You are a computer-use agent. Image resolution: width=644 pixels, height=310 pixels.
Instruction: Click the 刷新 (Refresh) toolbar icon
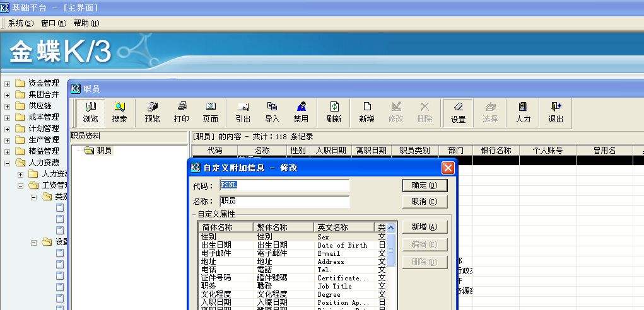point(334,113)
